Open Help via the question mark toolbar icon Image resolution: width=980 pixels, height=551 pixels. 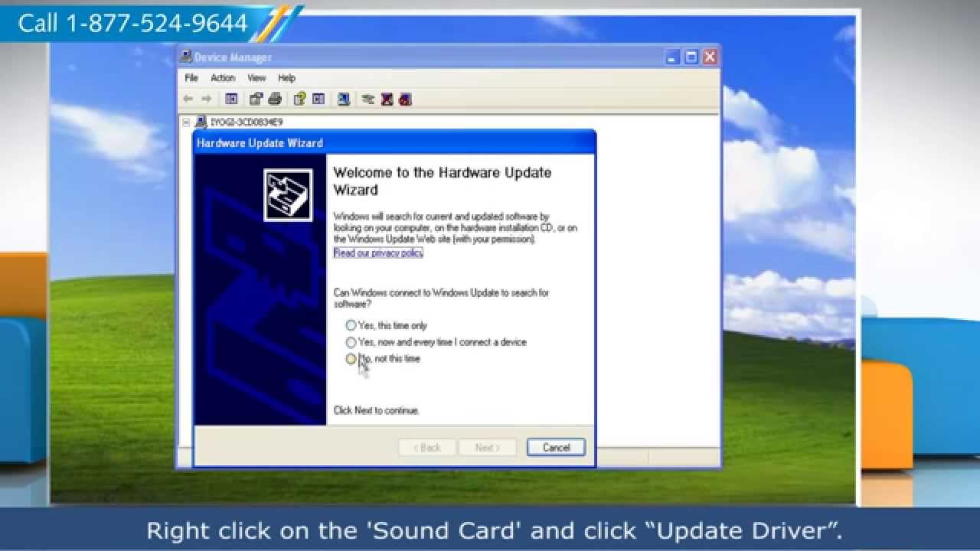[x=300, y=99]
